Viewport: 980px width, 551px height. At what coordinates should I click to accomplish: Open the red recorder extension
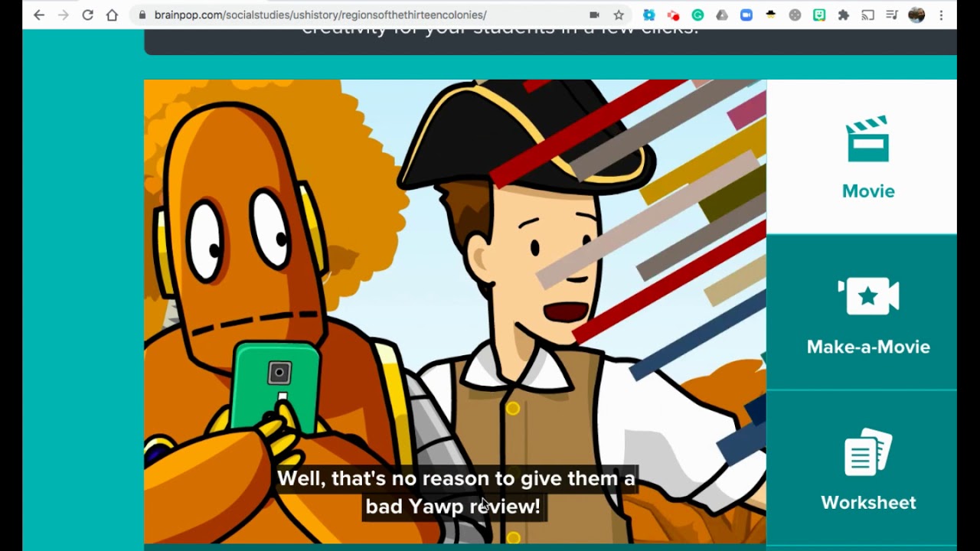(673, 15)
